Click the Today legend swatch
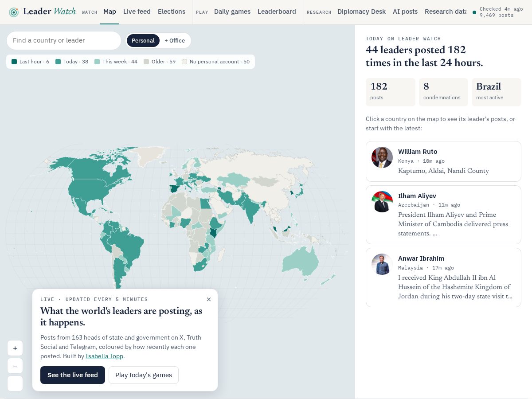 [x=58, y=62]
